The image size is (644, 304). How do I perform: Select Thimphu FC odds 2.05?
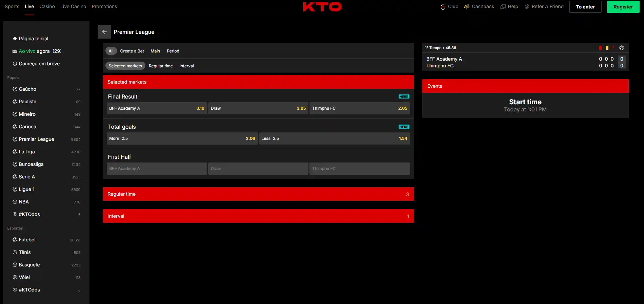[x=360, y=108]
